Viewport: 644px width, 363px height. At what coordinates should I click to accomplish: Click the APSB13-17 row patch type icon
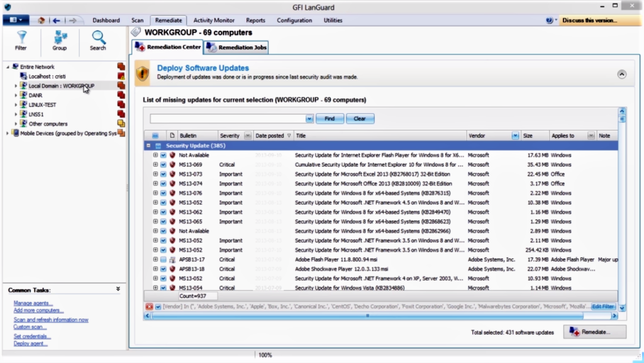(x=172, y=260)
